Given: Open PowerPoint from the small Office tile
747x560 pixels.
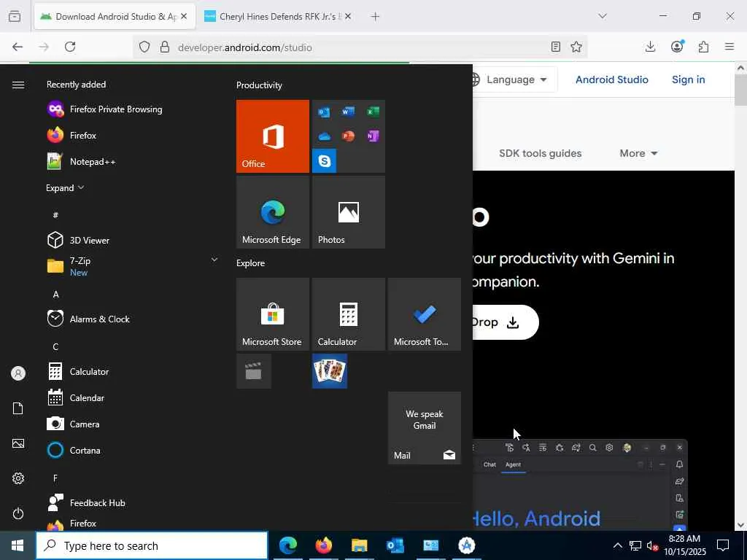Looking at the screenshot, I should pyautogui.click(x=348, y=136).
